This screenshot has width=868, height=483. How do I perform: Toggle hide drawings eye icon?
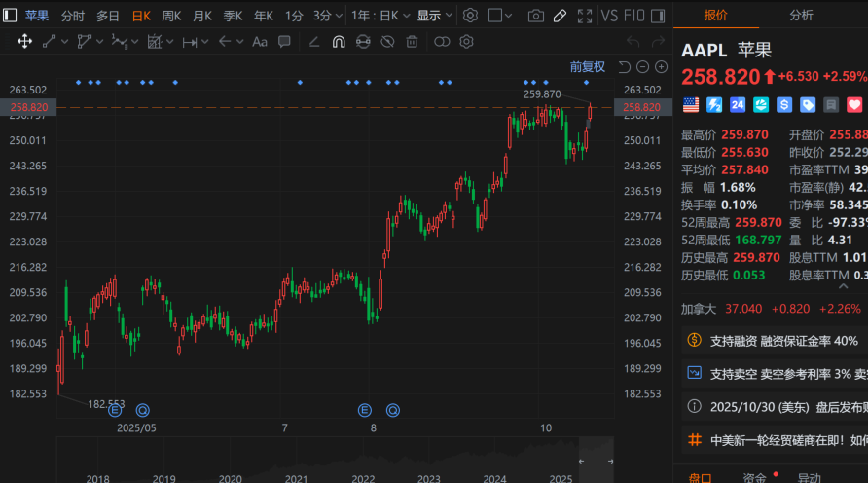(x=386, y=42)
